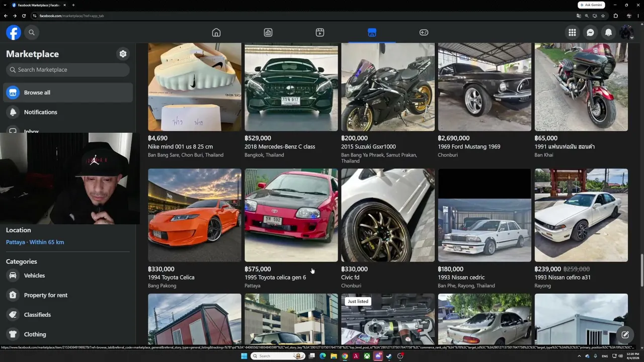Screen dimensions: 644x362
Task: Open the red 1995 Toyota celica photo
Action: pyautogui.click(x=291, y=215)
